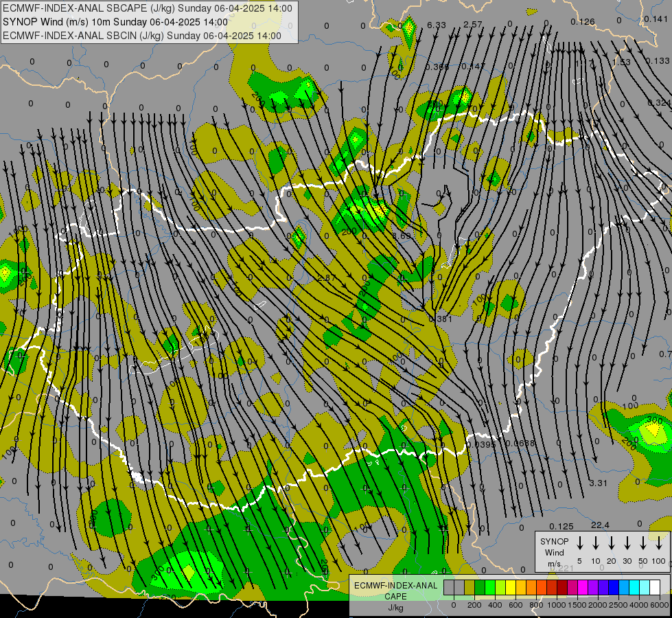Click the 2.57 station value
This screenshot has width=672, height=618.
[x=473, y=25]
